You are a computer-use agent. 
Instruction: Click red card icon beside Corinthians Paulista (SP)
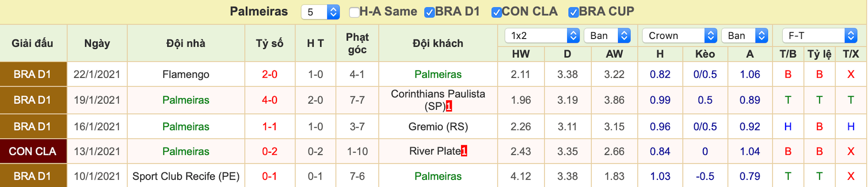(x=449, y=106)
